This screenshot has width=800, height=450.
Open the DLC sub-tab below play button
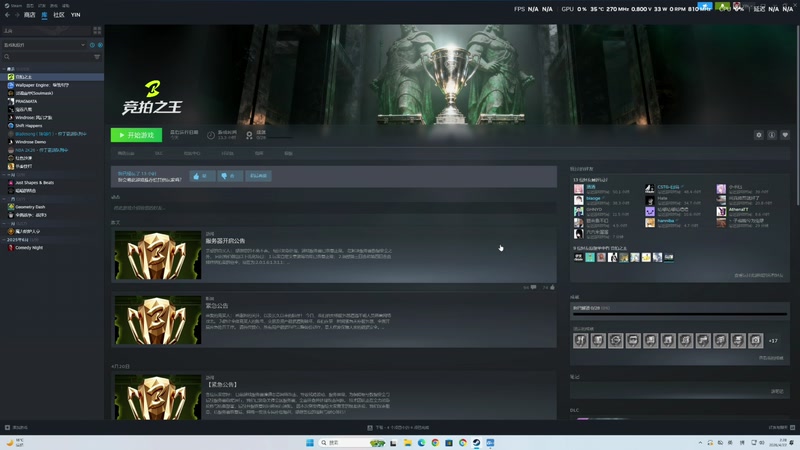159,154
